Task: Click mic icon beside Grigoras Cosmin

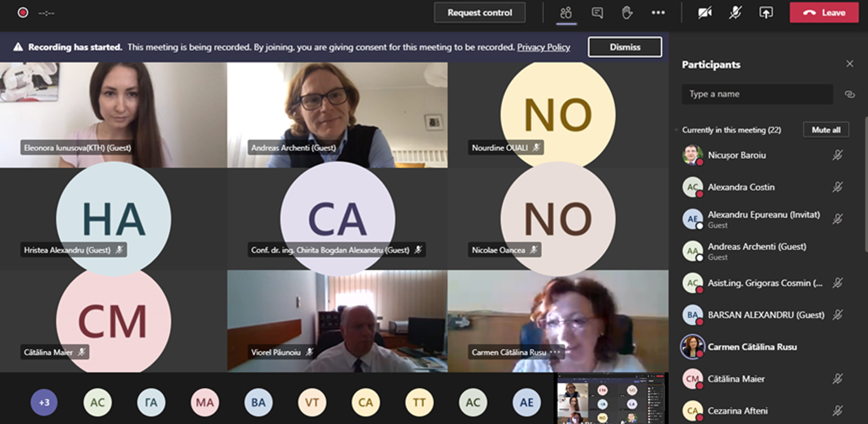Action: (837, 283)
